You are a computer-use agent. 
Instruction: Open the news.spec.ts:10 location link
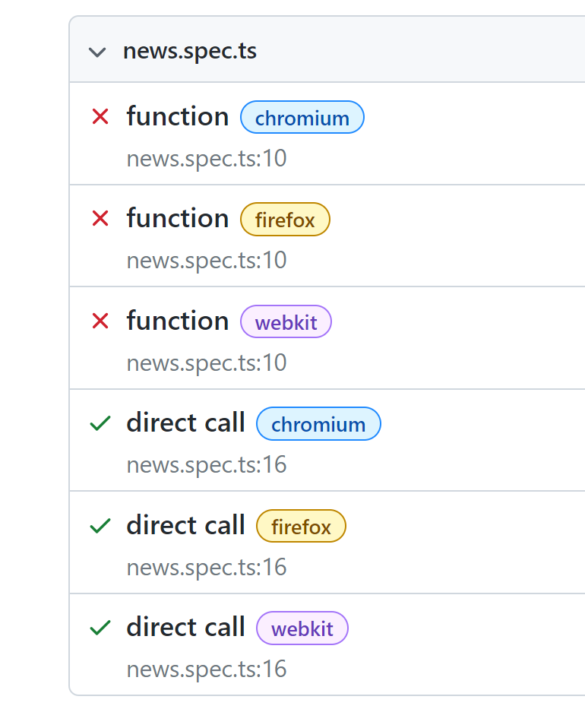[x=206, y=158]
